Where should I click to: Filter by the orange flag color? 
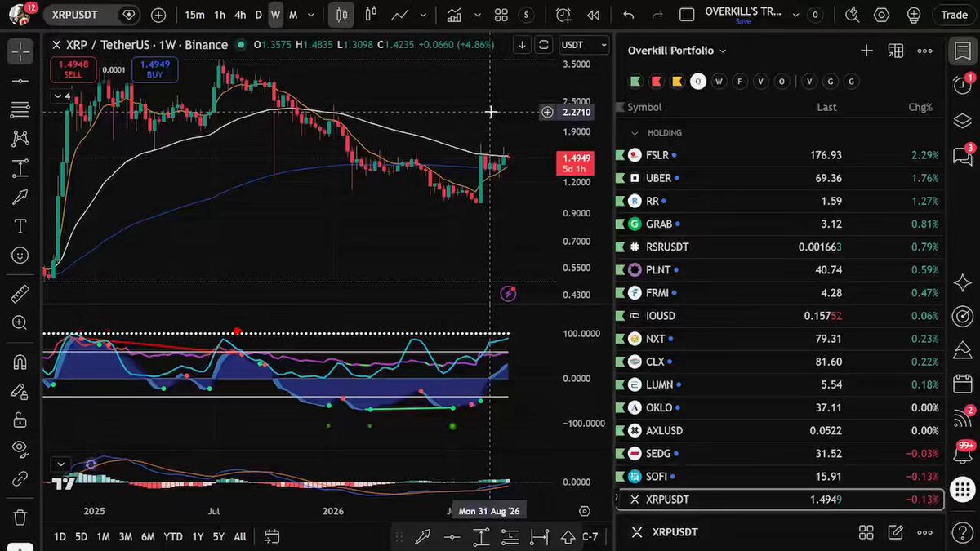tap(677, 81)
